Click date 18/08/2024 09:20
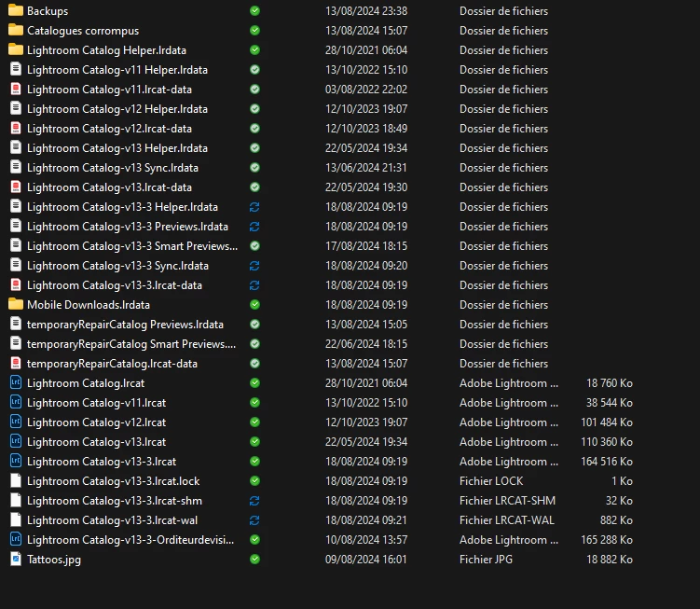This screenshot has height=609, width=700. pos(366,266)
